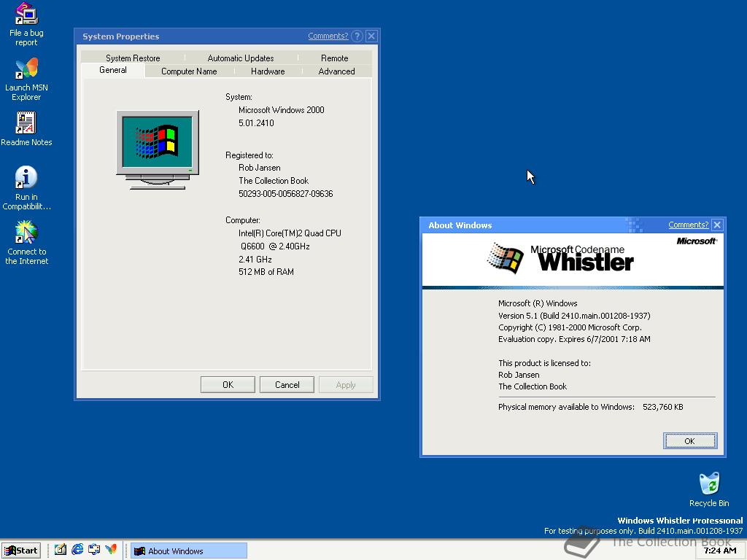747x560 pixels.
Task: Switch to the System Restore tab
Action: [x=133, y=58]
